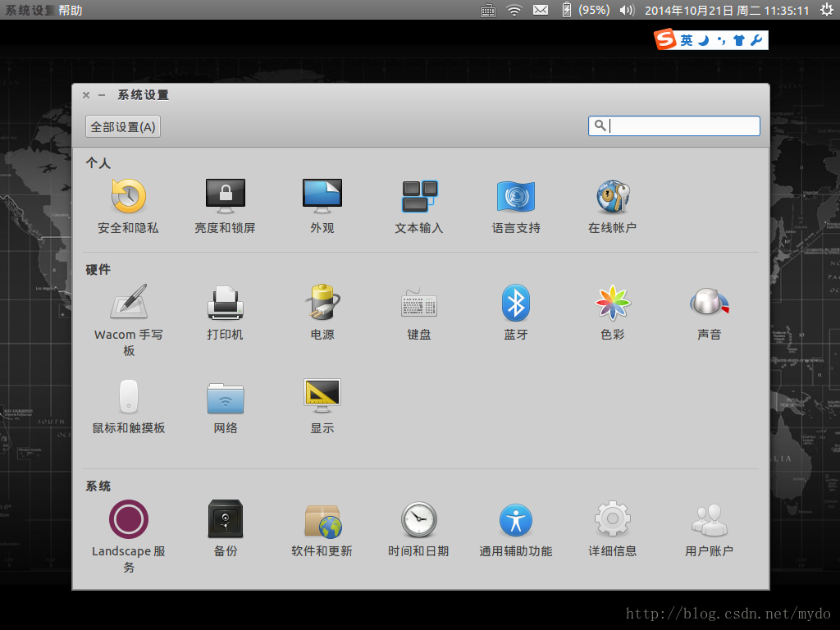Open the Help (帮助) menu
This screenshot has width=840, height=630.
[x=71, y=10]
